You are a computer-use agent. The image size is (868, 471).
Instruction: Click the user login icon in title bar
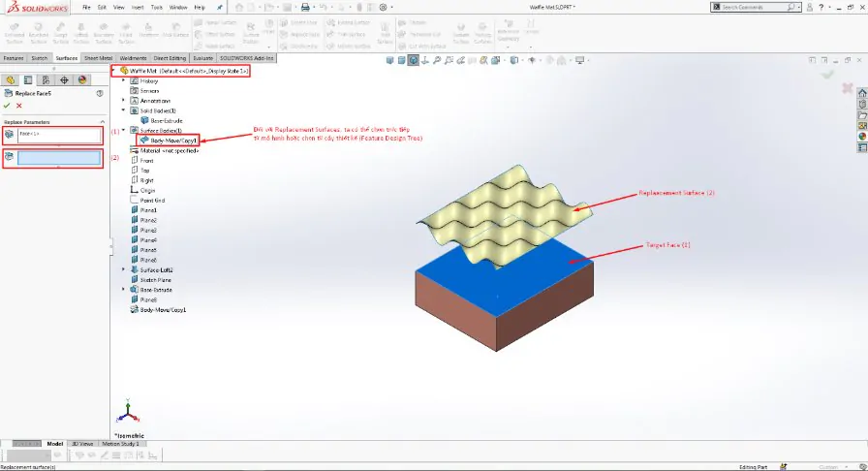[810, 7]
